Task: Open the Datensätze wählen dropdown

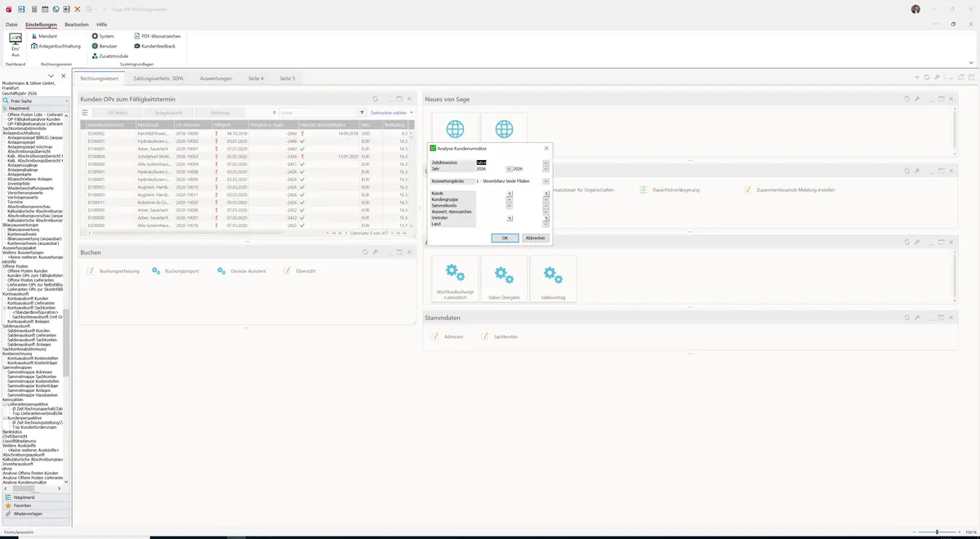Action: 391,113
